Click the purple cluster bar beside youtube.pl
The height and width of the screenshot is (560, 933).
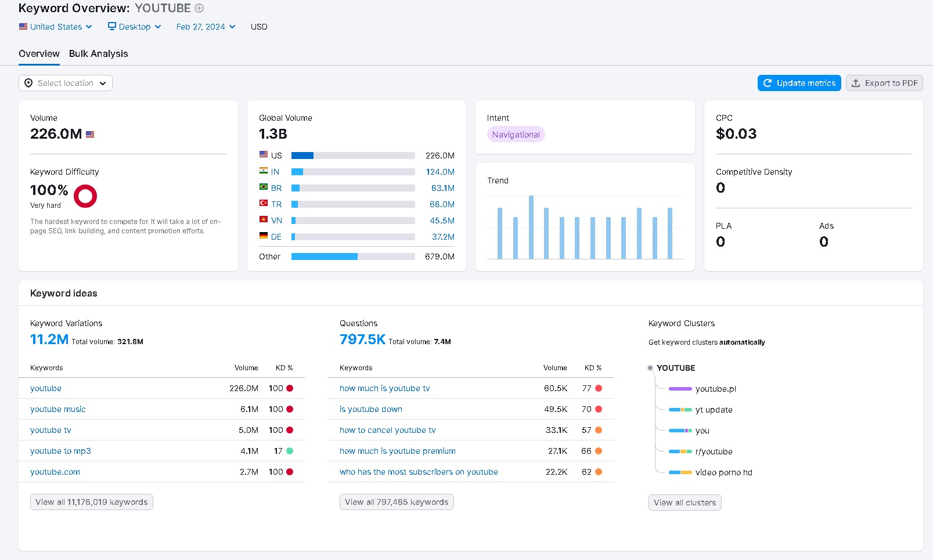(x=680, y=389)
